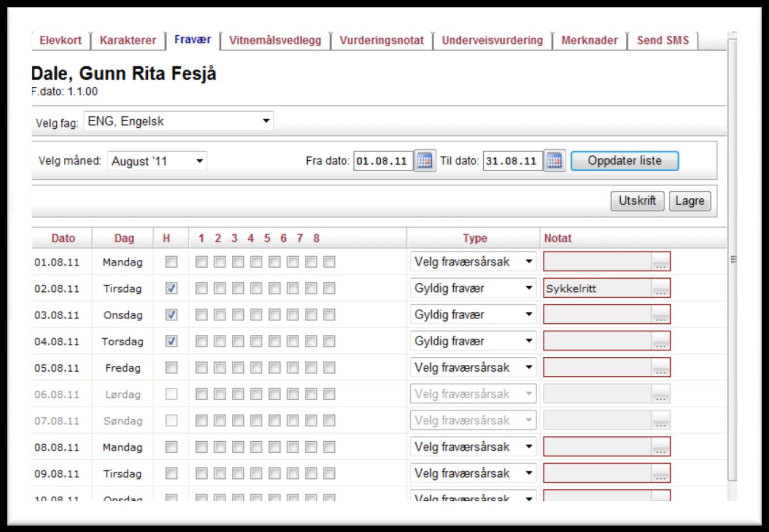Image resolution: width=769 pixels, height=532 pixels.
Task: Click the Fredag day cell
Action: [x=122, y=368]
